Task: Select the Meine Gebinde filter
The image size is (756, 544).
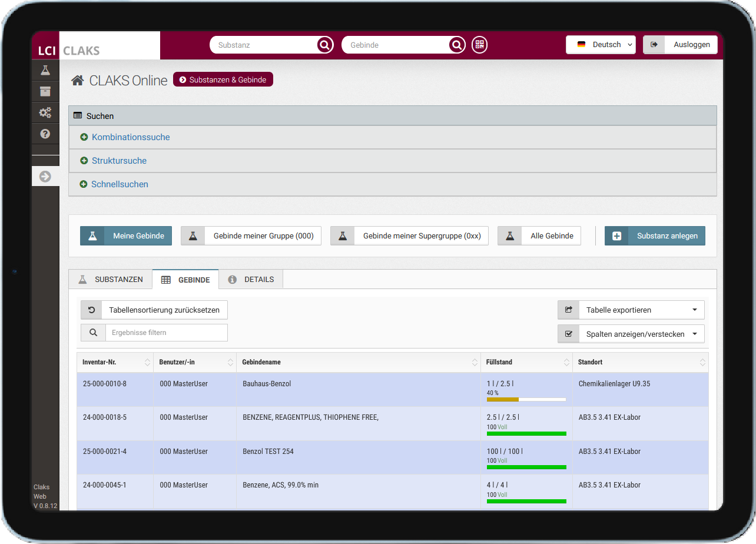Action: 126,236
